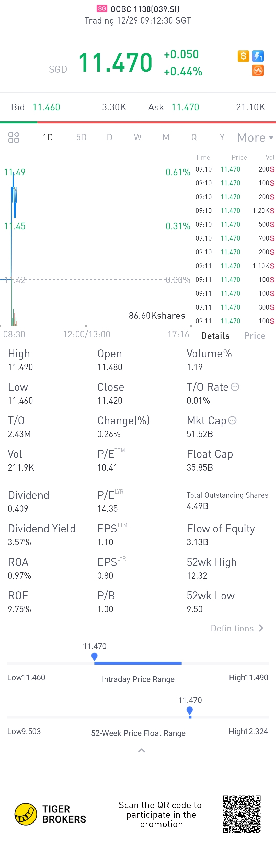Tap the Ask price 11.470

coord(185,107)
